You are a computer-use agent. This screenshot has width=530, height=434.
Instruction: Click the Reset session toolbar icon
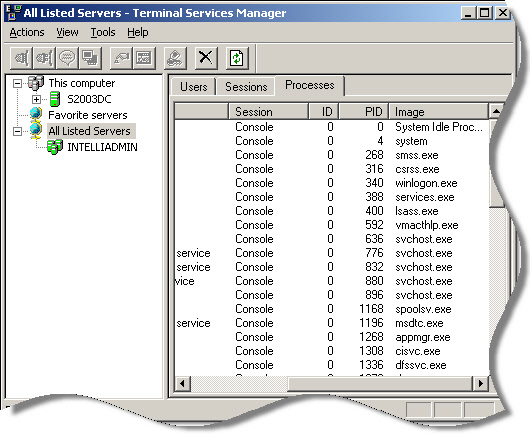121,58
